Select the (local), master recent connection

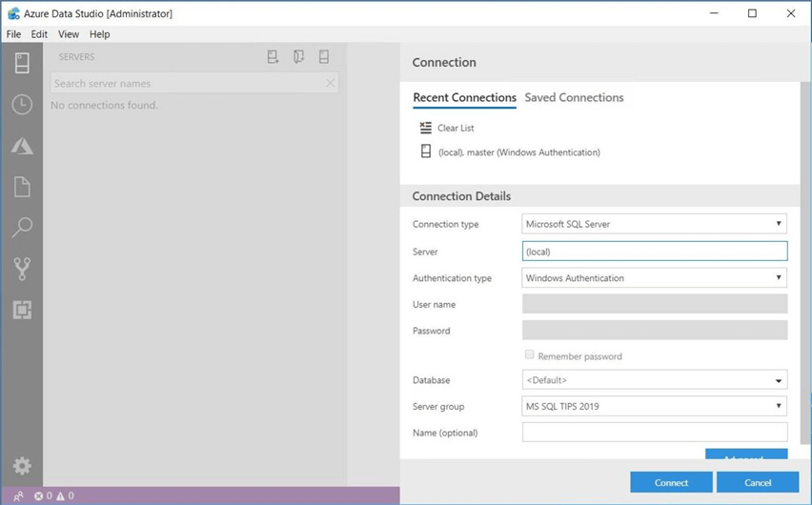[x=518, y=152]
